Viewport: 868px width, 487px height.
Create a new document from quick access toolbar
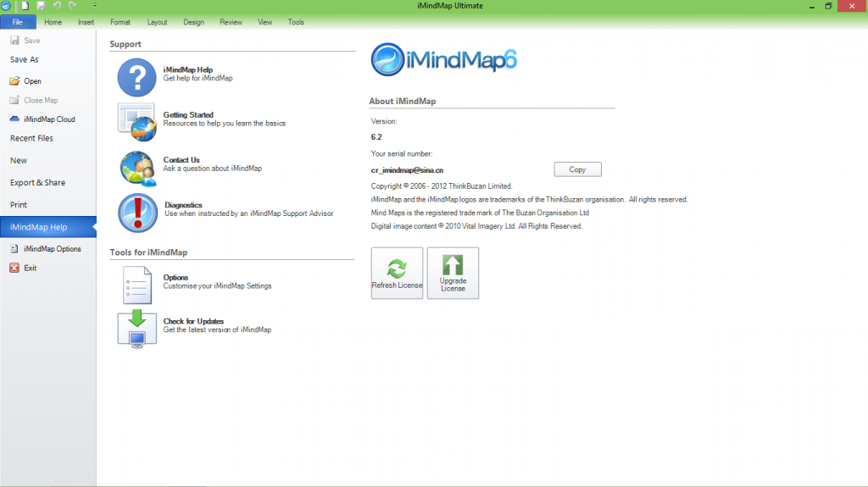25,6
